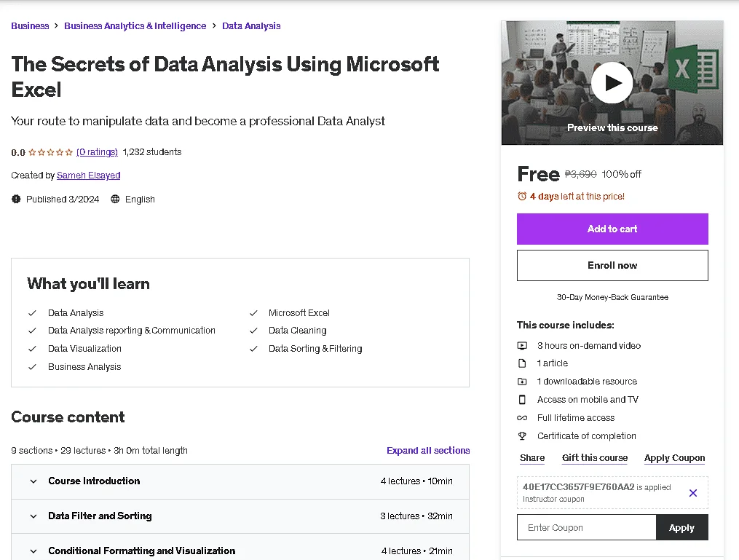Click the checkmark beside Data Sorting & Filtering
The height and width of the screenshot is (560, 739).
(x=253, y=349)
